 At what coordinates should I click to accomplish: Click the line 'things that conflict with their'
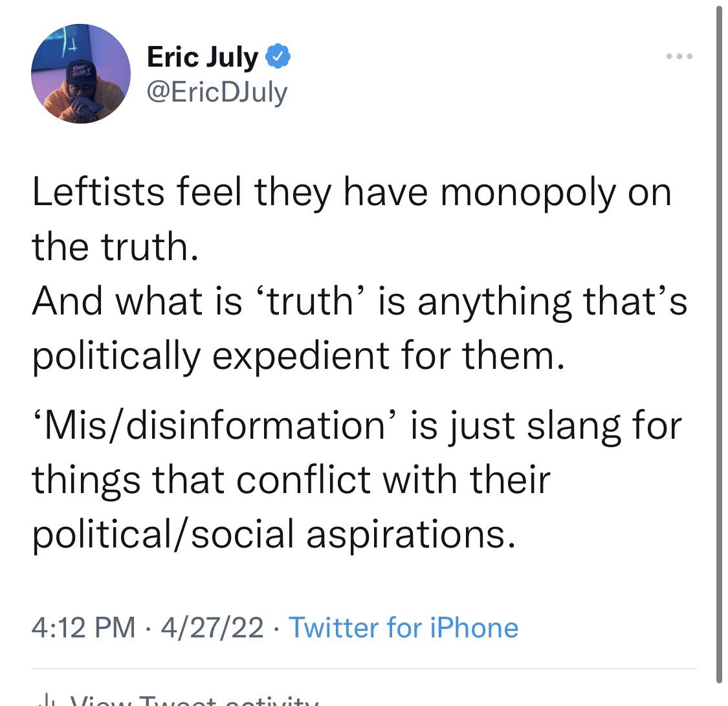tap(291, 480)
